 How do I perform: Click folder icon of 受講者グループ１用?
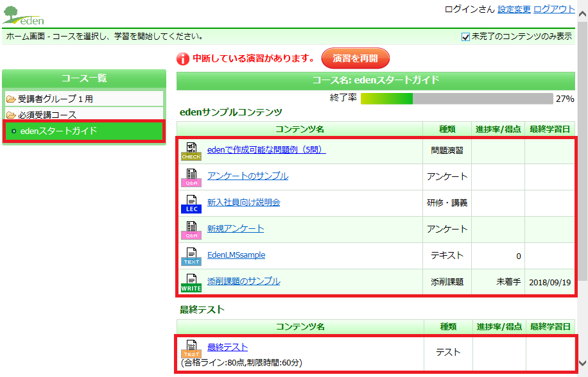(x=11, y=99)
